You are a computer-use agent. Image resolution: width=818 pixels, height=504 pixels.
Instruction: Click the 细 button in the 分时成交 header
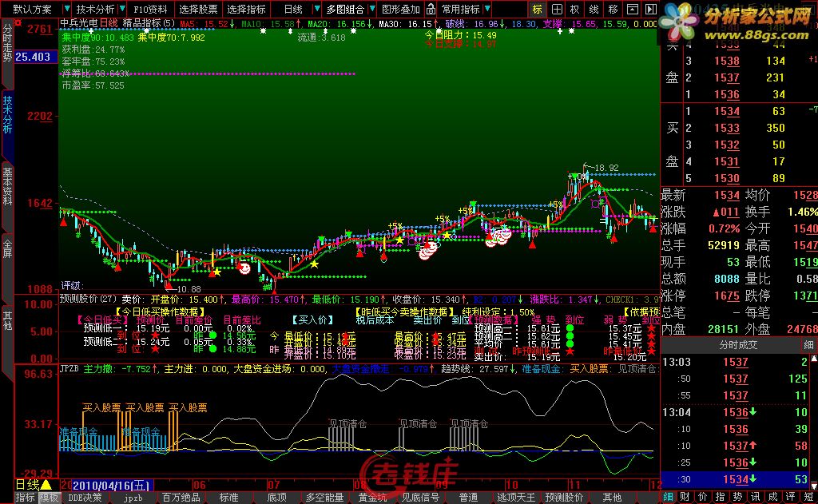tap(808, 345)
